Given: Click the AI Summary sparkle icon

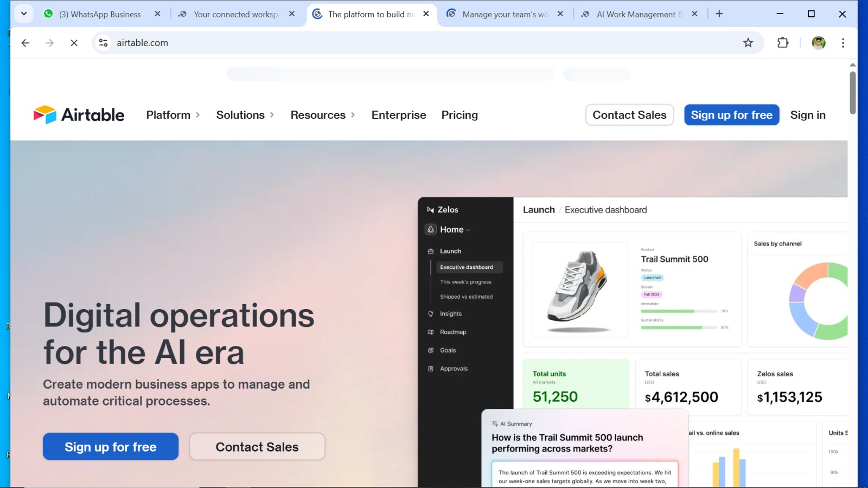Looking at the screenshot, I should [x=495, y=424].
